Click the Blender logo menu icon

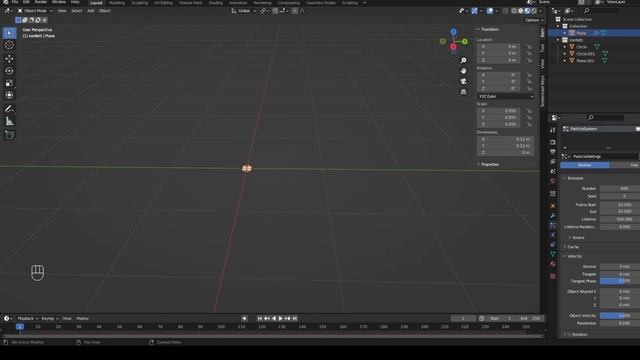click(5, 2)
